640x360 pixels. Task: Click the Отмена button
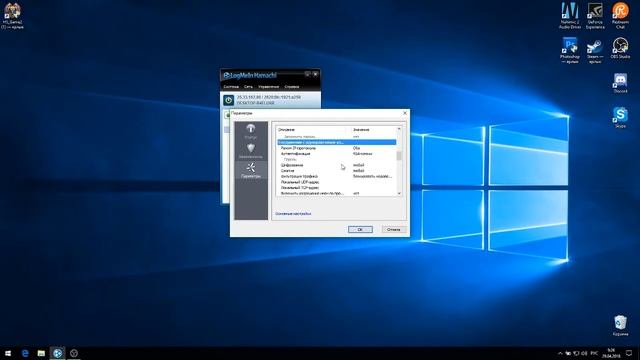(x=393, y=229)
